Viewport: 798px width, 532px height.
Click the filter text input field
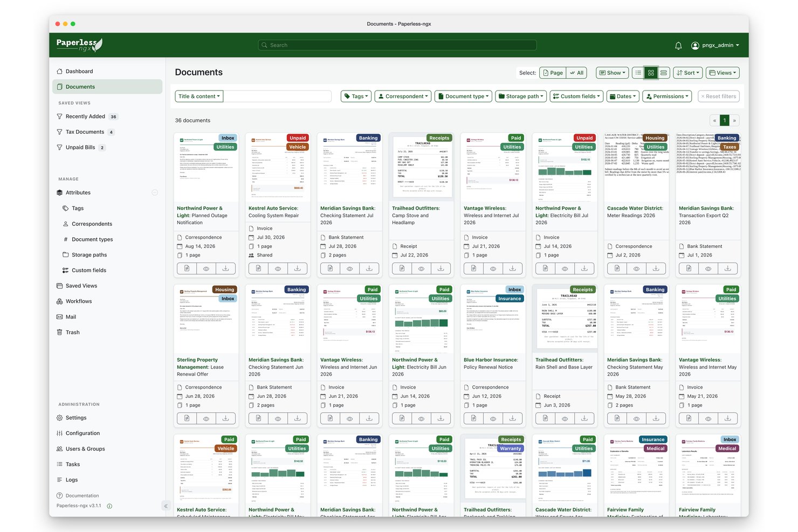coord(277,96)
